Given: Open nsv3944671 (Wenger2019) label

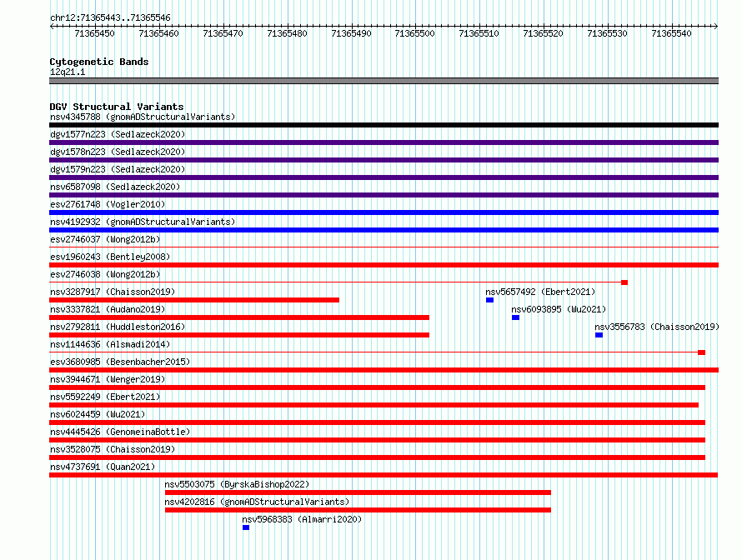Looking at the screenshot, I should coord(108,379).
